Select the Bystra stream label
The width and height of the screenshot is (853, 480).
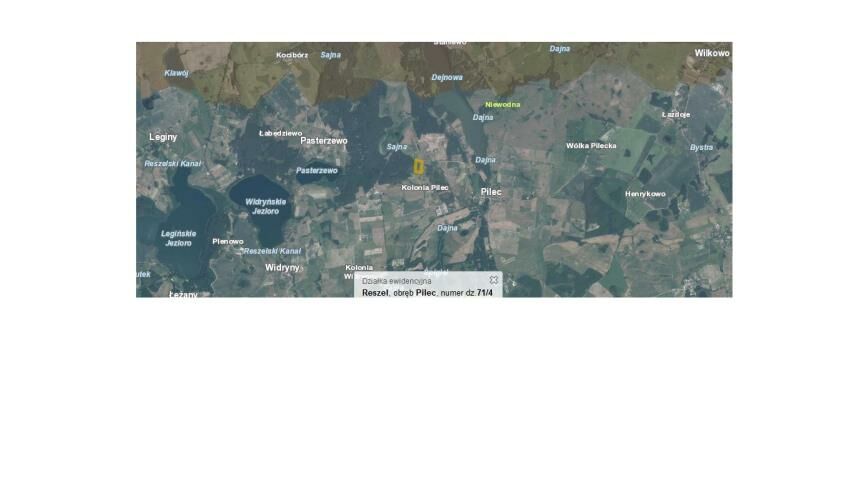701,147
